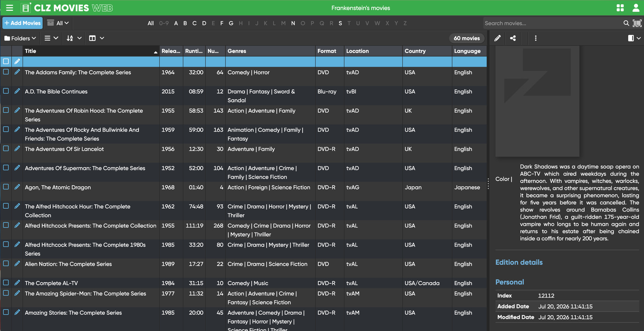Edit the Agon, The Atomic Dragon entry
Screen dimensions: 644x331
point(17,187)
